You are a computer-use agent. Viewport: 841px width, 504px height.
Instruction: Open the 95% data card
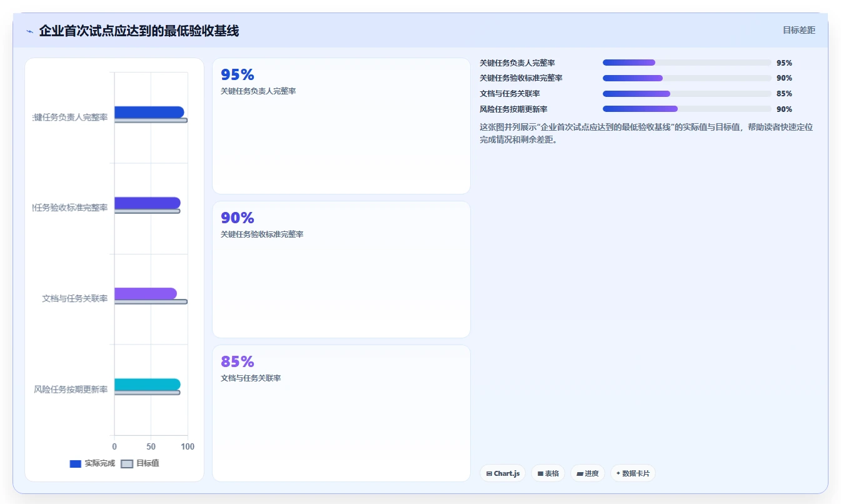pyautogui.click(x=341, y=126)
